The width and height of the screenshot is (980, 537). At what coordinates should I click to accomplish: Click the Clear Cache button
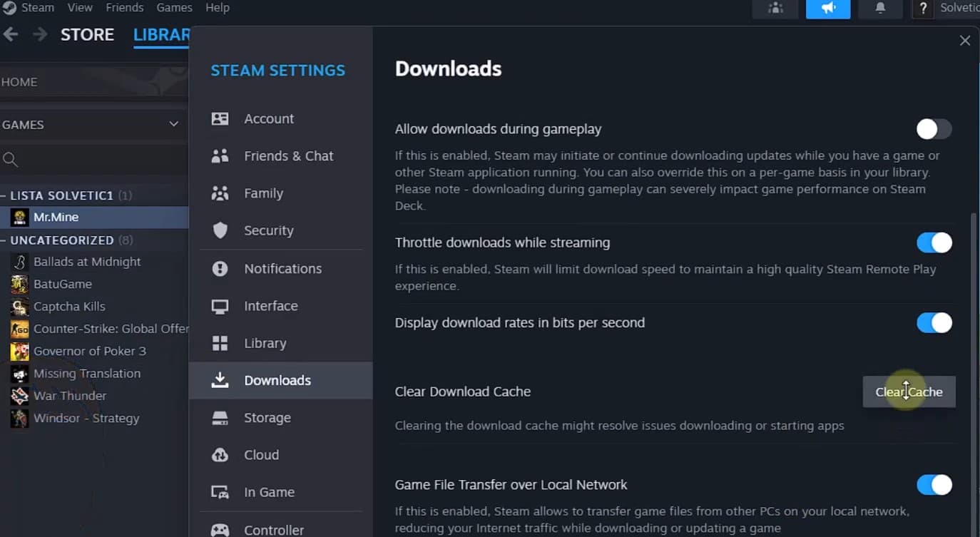pos(909,392)
